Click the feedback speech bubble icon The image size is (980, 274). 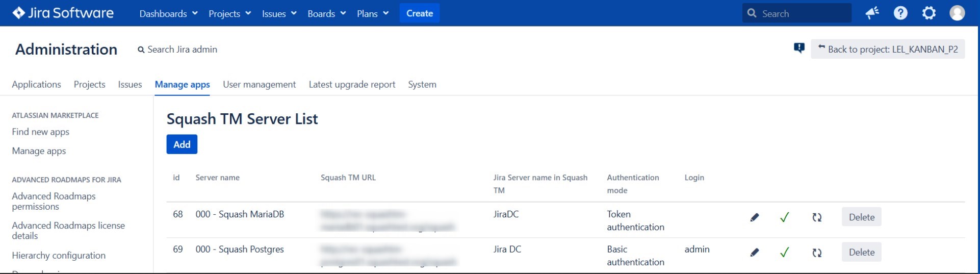[799, 48]
